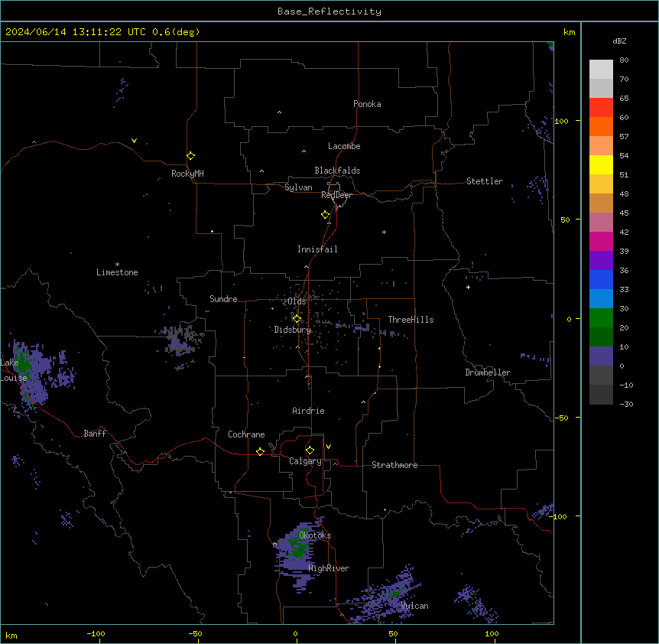
Task: Click the Okotoks label
Action: (x=315, y=535)
